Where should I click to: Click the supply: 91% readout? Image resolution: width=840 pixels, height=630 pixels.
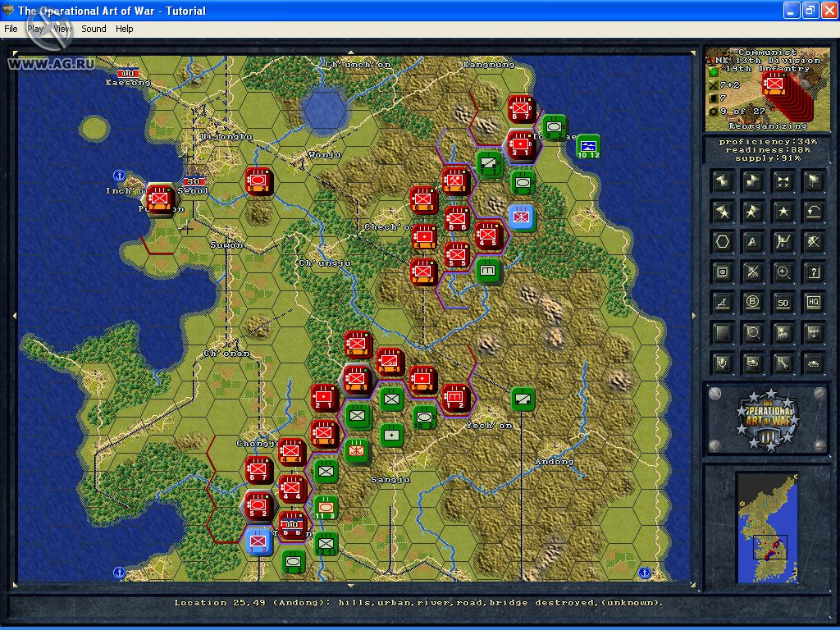768,158
